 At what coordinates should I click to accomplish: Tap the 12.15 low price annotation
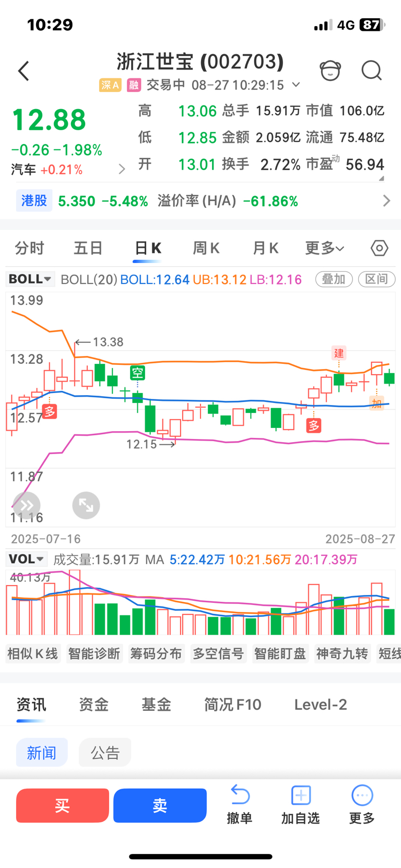tap(151, 444)
